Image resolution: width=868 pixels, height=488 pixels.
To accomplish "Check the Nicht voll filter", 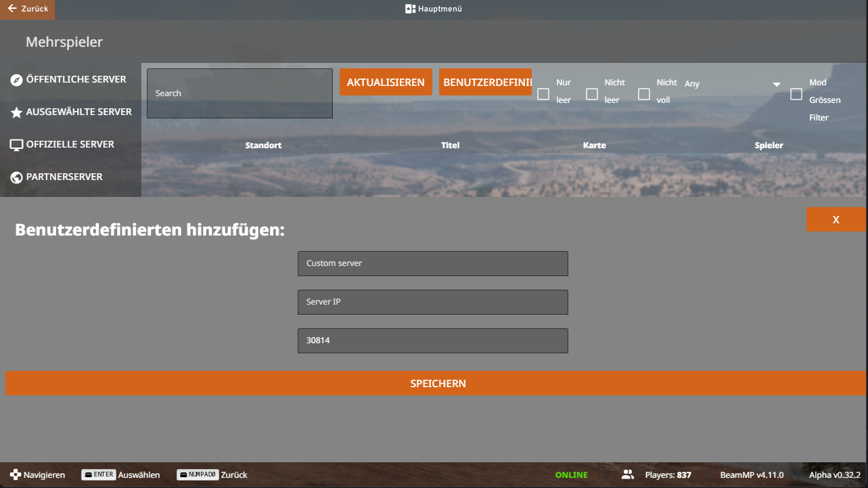I will pos(644,94).
